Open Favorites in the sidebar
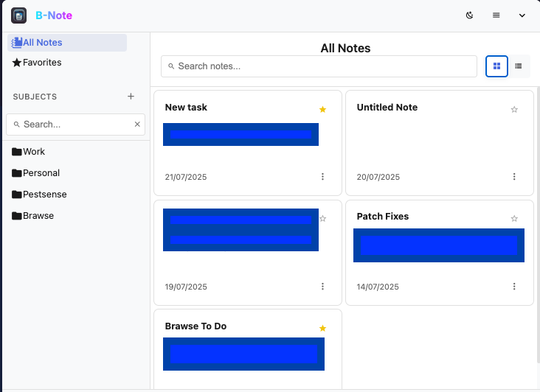 42,63
